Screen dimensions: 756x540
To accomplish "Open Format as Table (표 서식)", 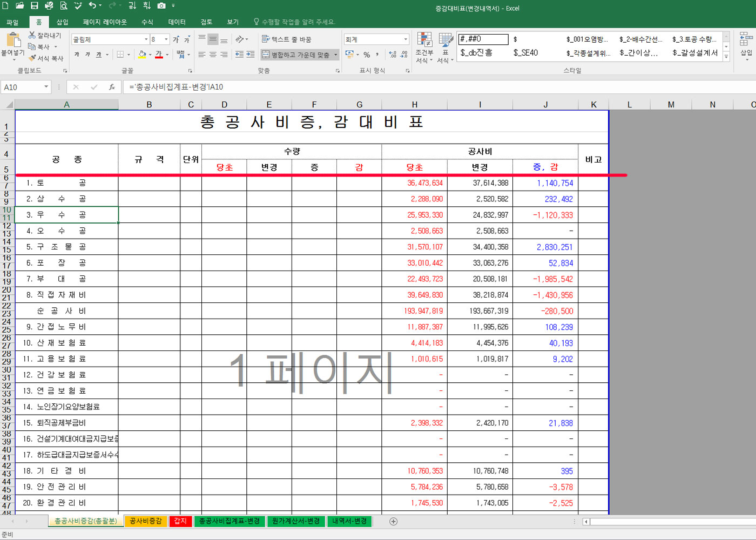I will pyautogui.click(x=445, y=48).
